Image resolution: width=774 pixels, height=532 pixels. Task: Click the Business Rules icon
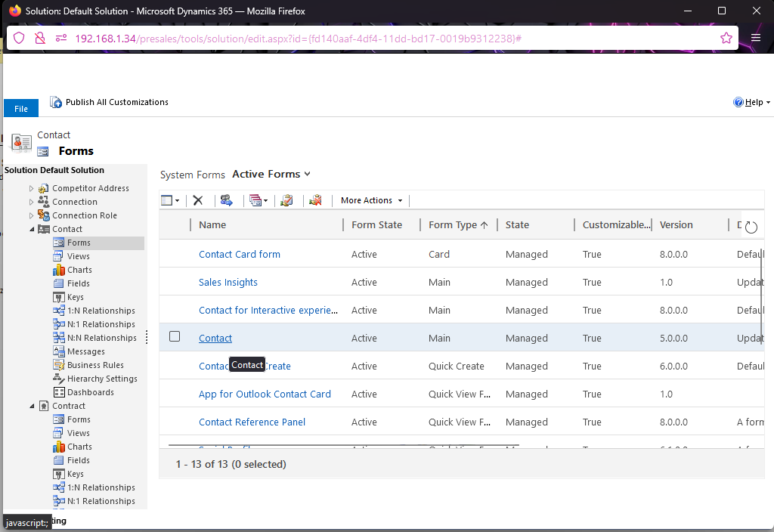point(59,365)
